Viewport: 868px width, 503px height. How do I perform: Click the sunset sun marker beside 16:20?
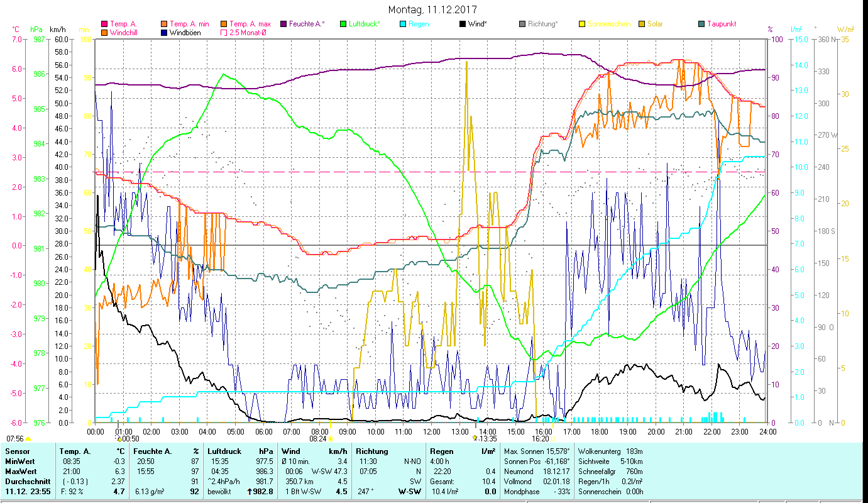pos(554,439)
